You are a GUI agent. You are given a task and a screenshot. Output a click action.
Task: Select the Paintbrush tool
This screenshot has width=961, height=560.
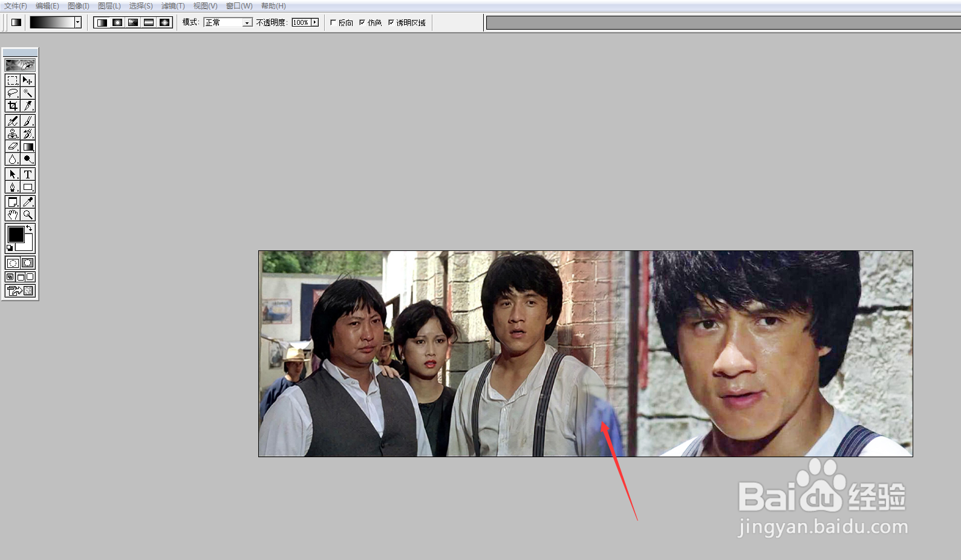28,121
